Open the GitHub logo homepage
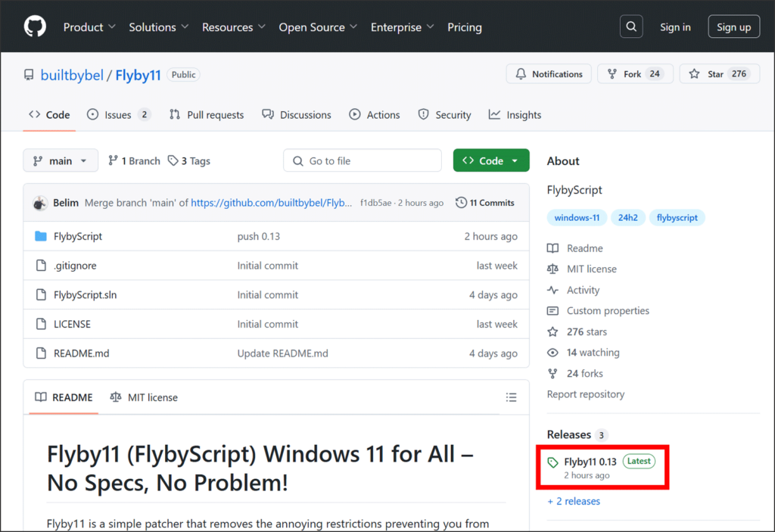 pyautogui.click(x=35, y=26)
